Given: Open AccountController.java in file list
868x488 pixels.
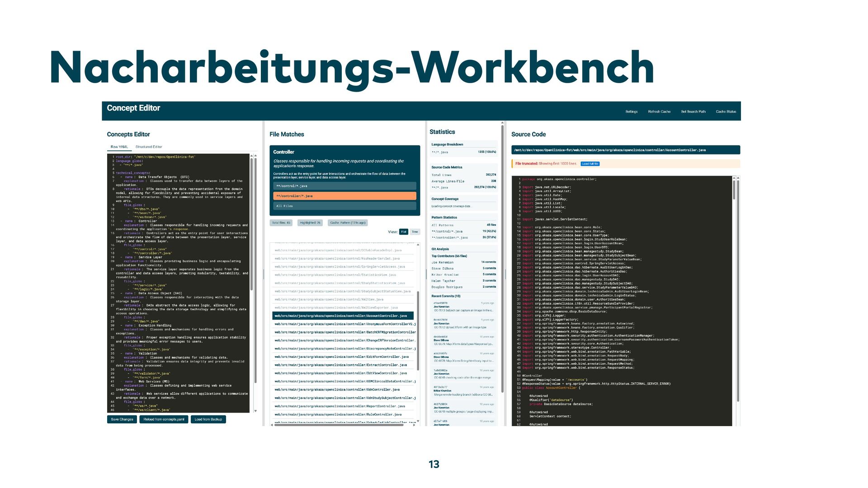Looking at the screenshot, I should [x=343, y=316].
